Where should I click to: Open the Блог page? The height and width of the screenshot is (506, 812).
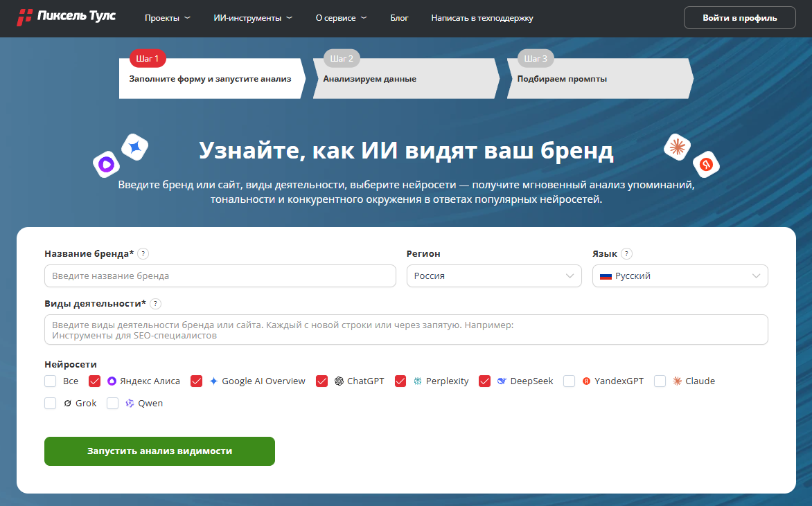coord(399,18)
